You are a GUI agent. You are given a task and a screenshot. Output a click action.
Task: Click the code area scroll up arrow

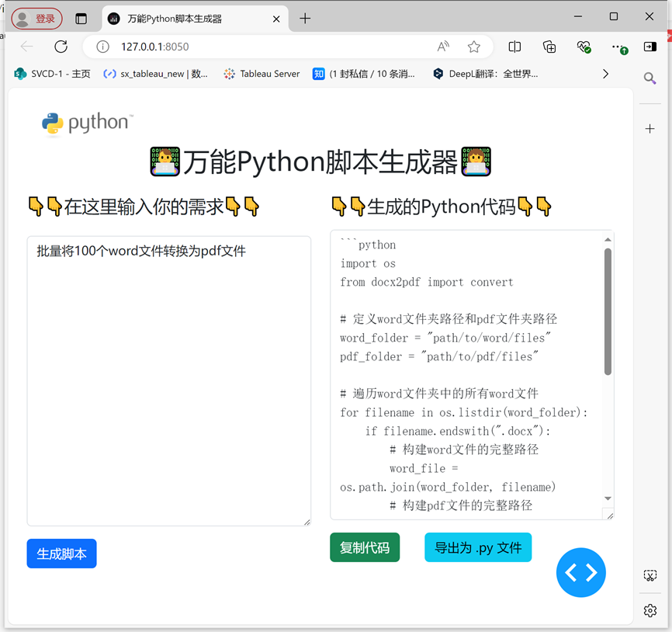(608, 239)
